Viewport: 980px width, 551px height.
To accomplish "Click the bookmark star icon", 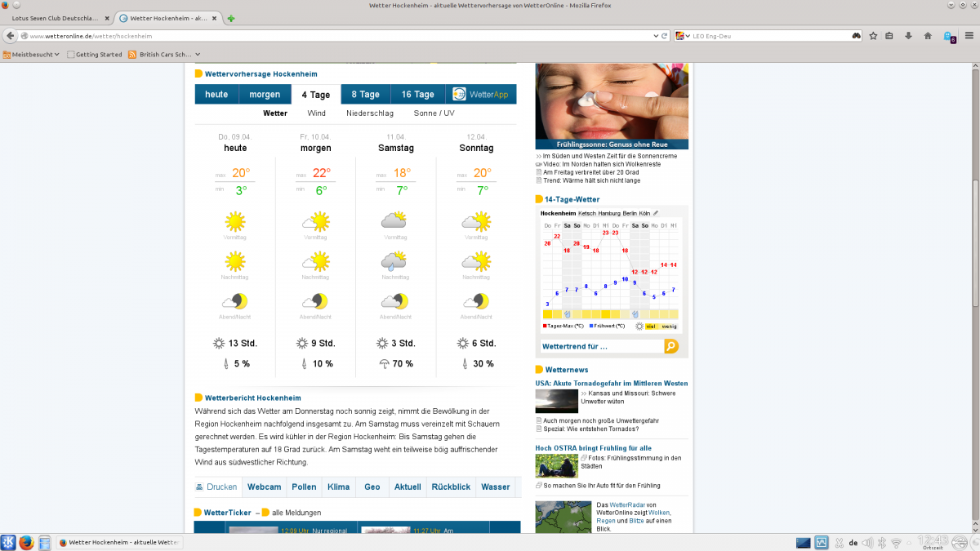I will [873, 36].
